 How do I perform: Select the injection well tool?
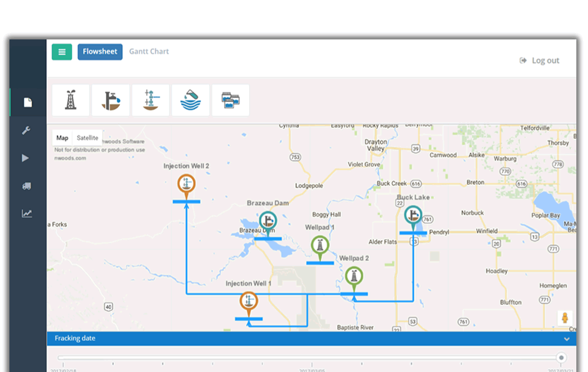151,100
